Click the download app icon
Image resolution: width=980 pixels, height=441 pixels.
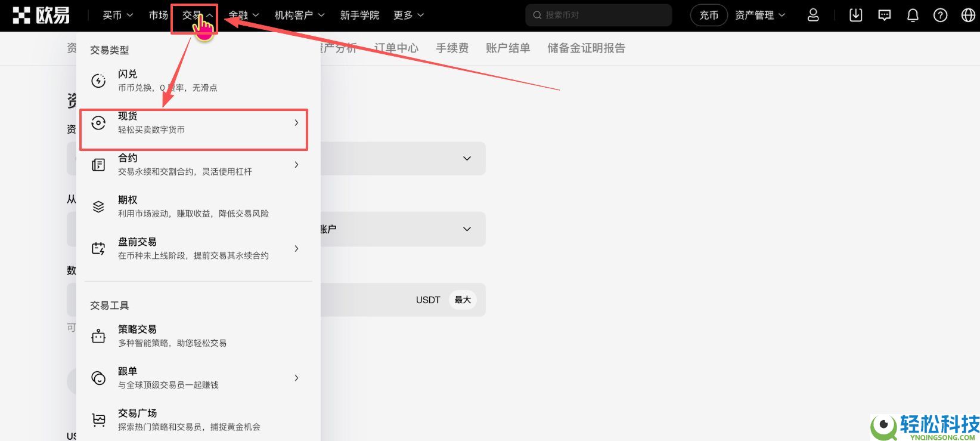[x=856, y=15]
